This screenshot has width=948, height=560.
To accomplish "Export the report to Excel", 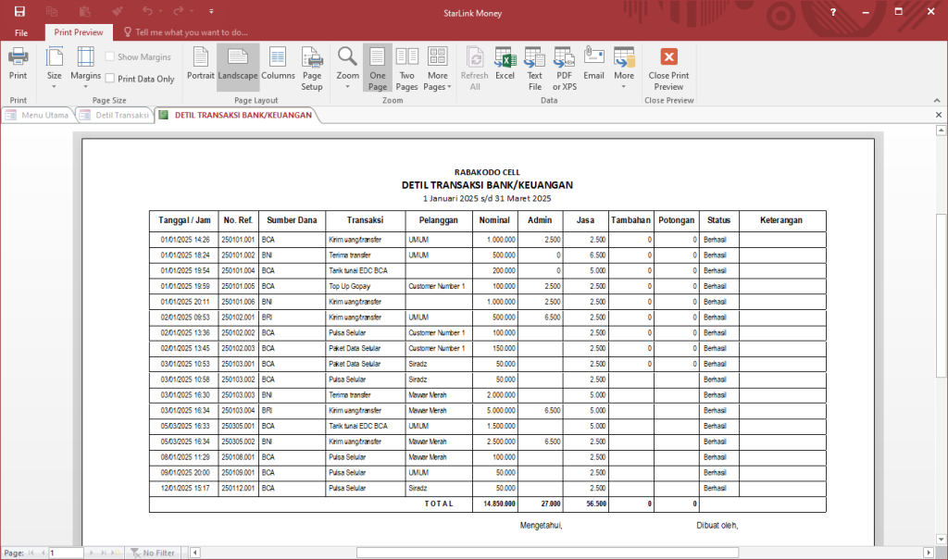I will click(505, 64).
